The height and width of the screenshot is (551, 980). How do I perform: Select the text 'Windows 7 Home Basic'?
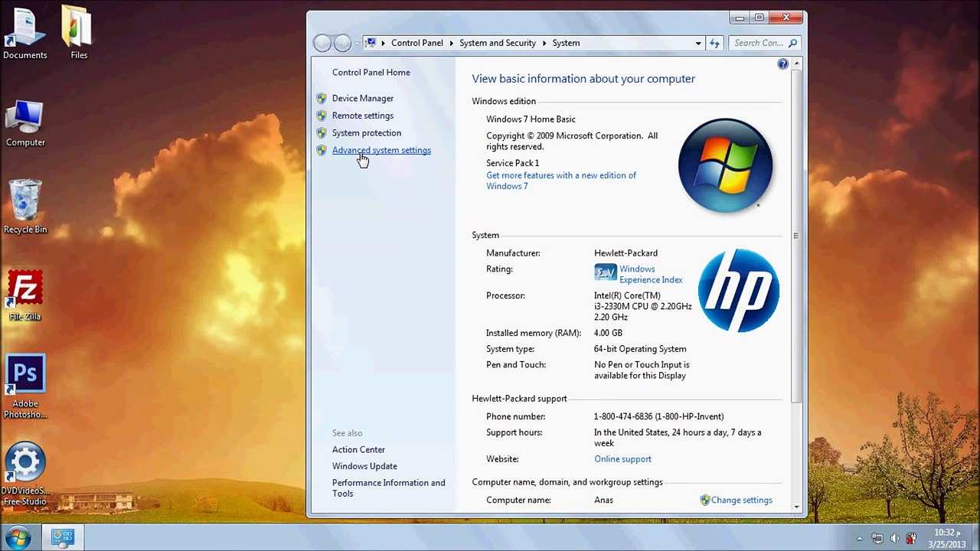click(531, 119)
